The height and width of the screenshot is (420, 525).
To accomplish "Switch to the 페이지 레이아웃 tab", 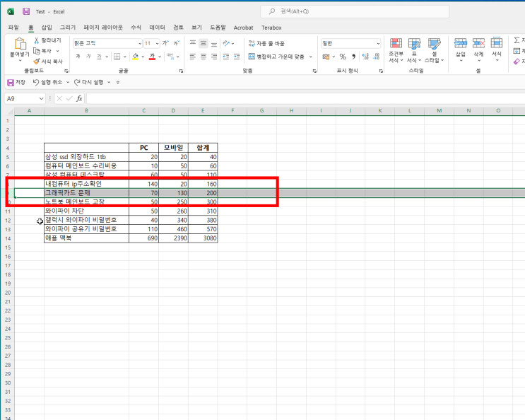I will (103, 28).
